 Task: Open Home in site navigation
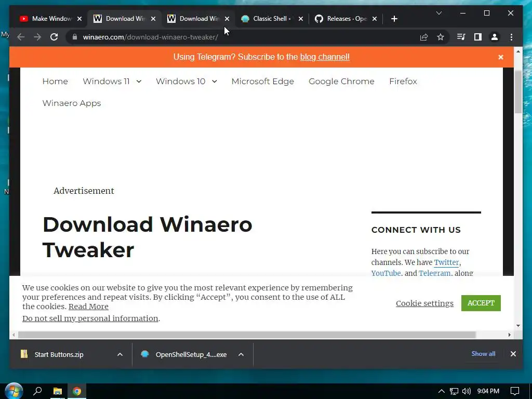[x=55, y=82]
